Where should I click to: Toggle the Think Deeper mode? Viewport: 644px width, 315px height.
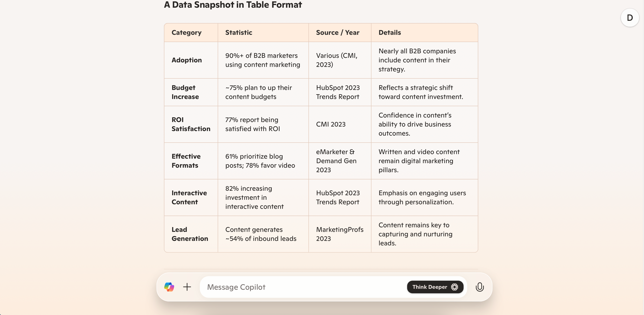tap(435, 287)
